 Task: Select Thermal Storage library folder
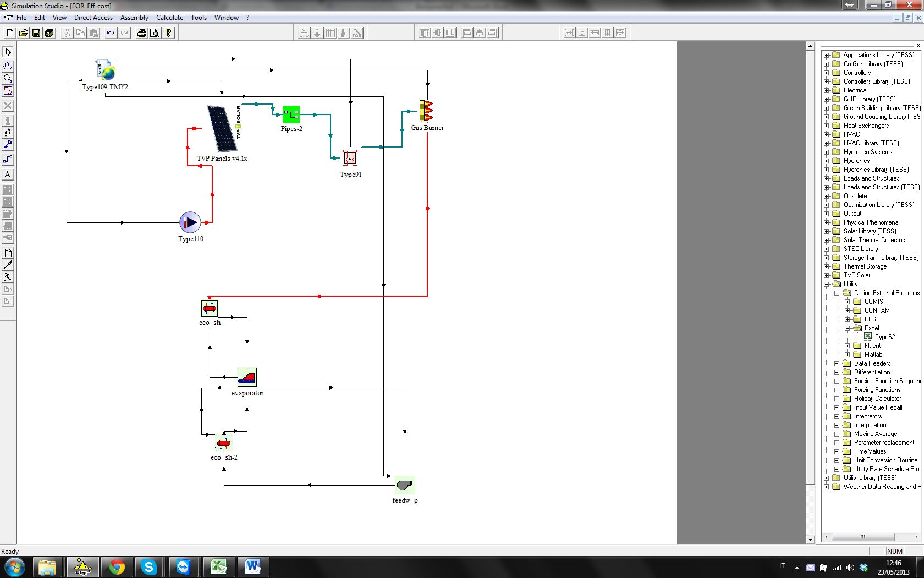coord(865,266)
